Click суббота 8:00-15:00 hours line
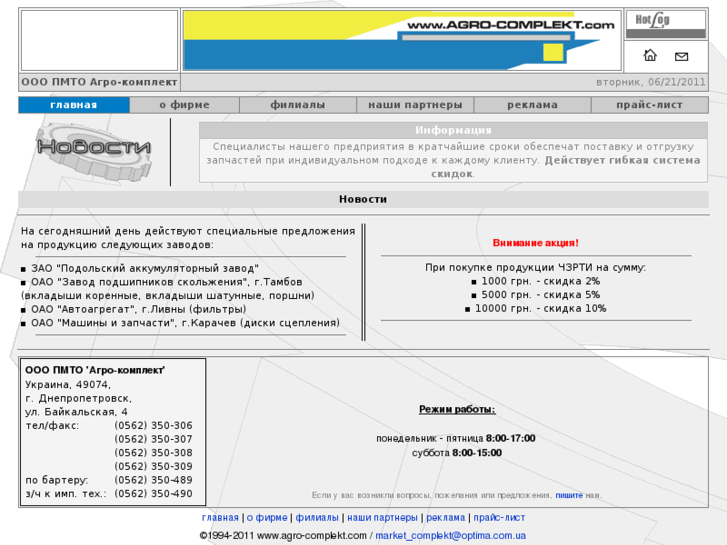The image size is (727, 545). tap(457, 453)
